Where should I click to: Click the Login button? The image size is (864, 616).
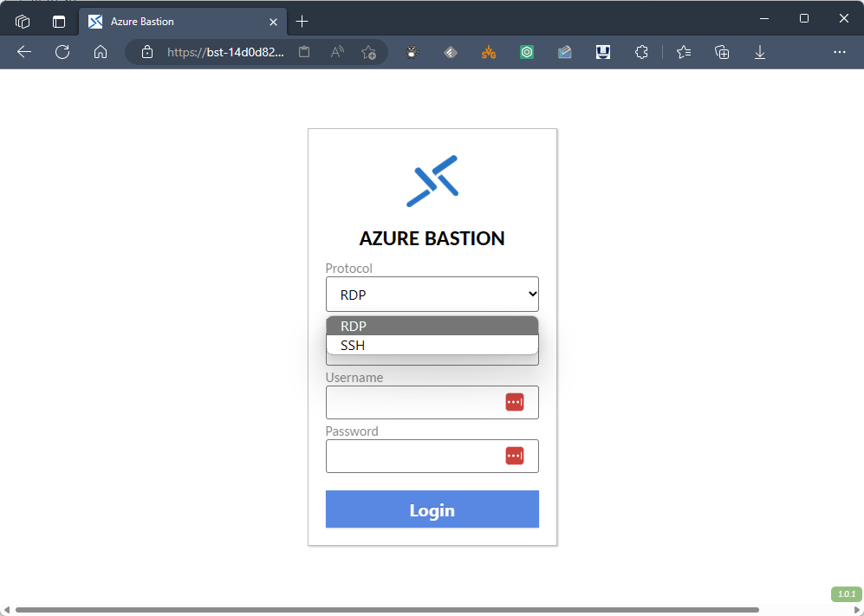pyautogui.click(x=432, y=509)
